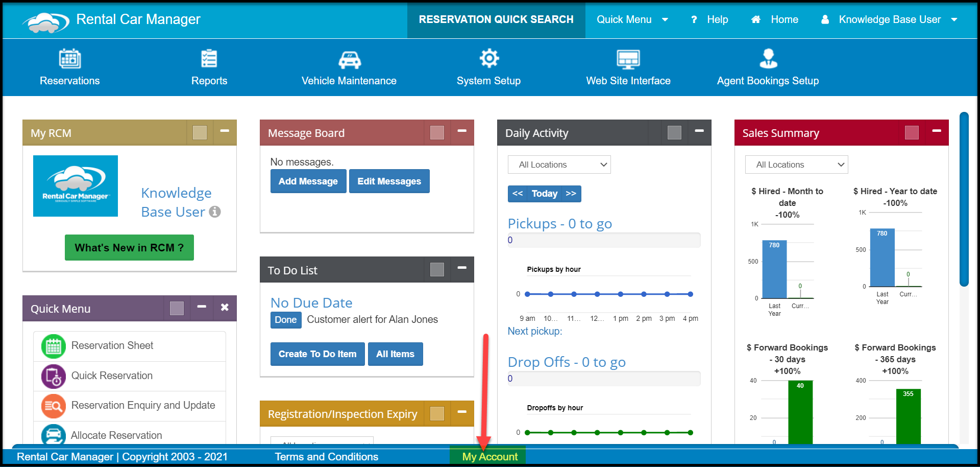Open Reservation Sheet from Quick Menu
980x467 pixels.
(x=112, y=345)
